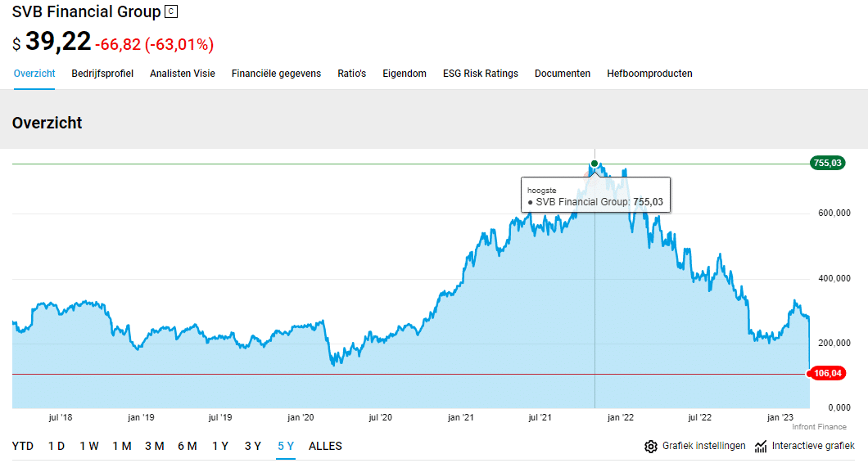Open the ESG Risk Ratings tab
The image size is (868, 463).
(x=481, y=74)
